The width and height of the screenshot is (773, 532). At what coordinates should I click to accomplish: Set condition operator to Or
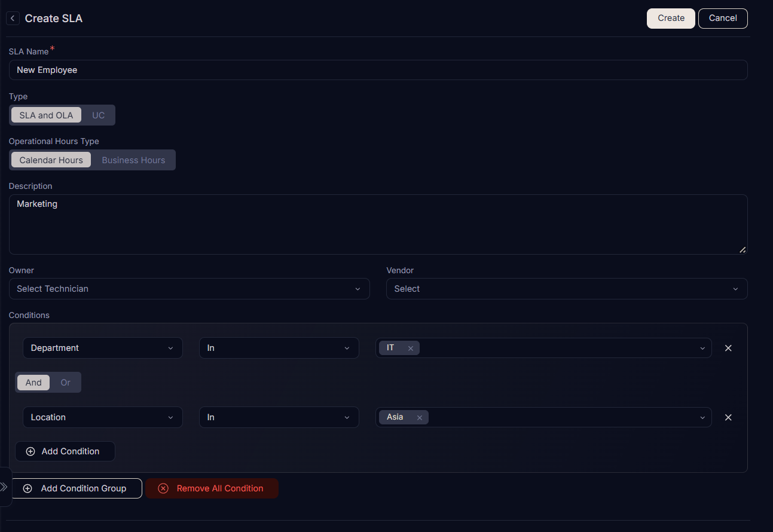(65, 383)
